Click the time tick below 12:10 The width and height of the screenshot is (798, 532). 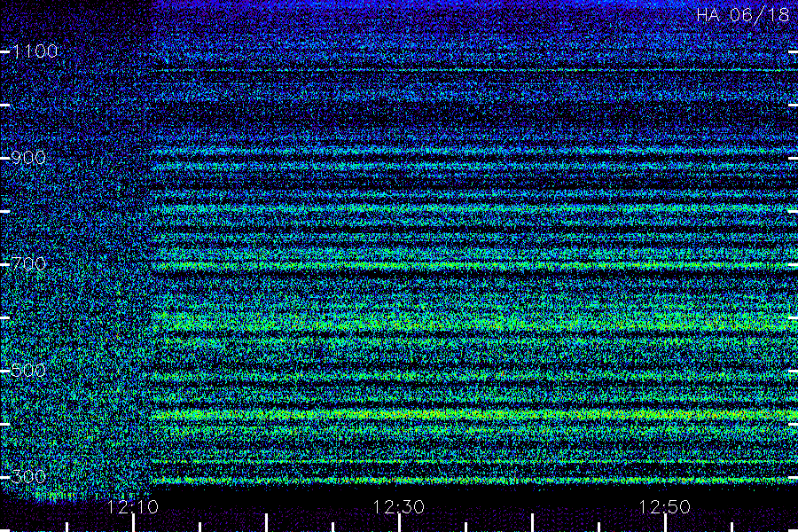(133, 523)
